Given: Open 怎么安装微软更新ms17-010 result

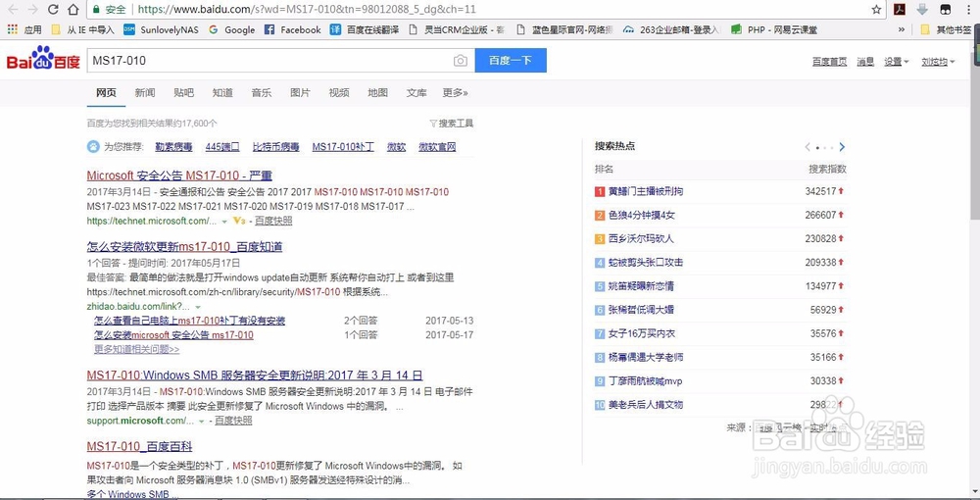Looking at the screenshot, I should pos(184,247).
